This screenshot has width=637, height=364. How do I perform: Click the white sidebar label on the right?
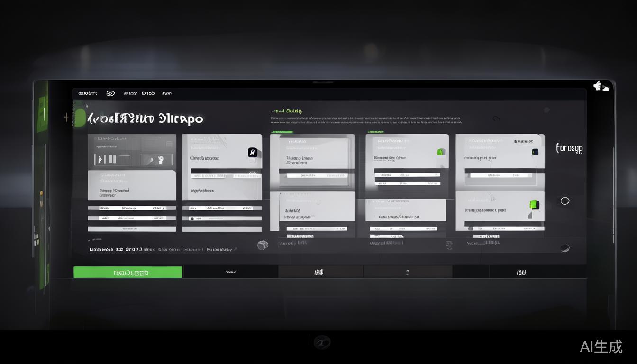pos(569,148)
